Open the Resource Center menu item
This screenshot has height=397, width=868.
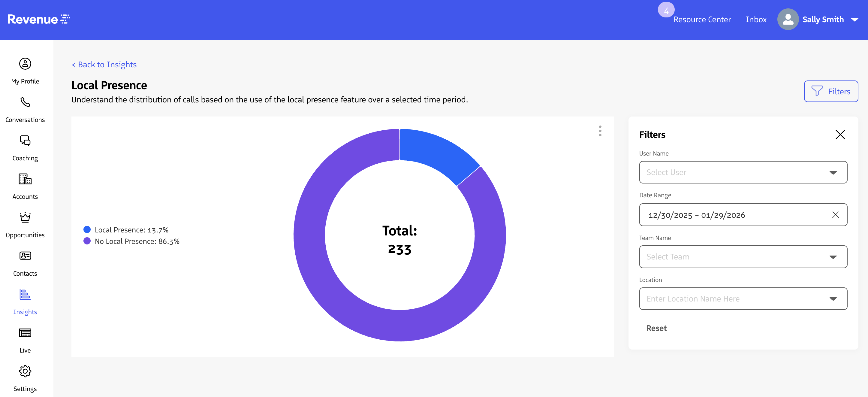(702, 20)
